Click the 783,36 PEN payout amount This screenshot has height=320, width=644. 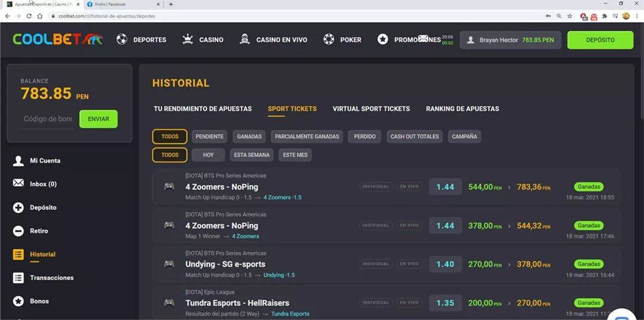(x=533, y=187)
